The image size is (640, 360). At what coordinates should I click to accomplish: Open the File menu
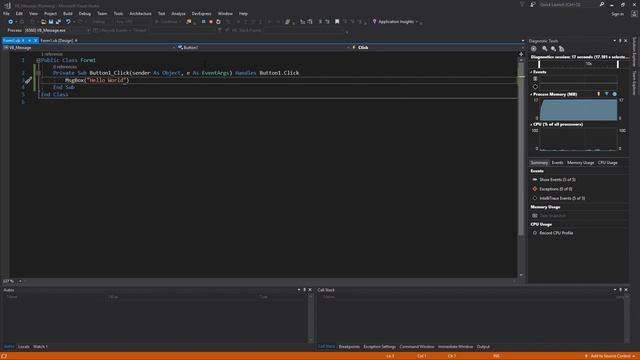point(6,13)
